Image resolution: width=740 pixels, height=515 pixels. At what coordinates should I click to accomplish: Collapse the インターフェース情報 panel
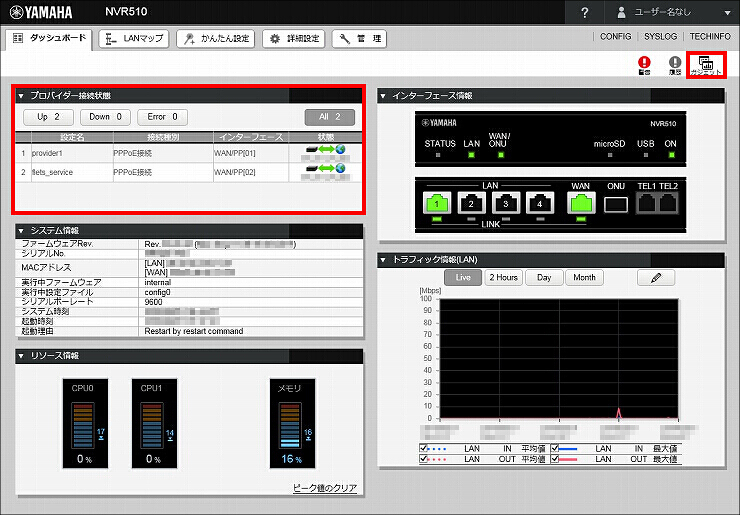[383, 96]
